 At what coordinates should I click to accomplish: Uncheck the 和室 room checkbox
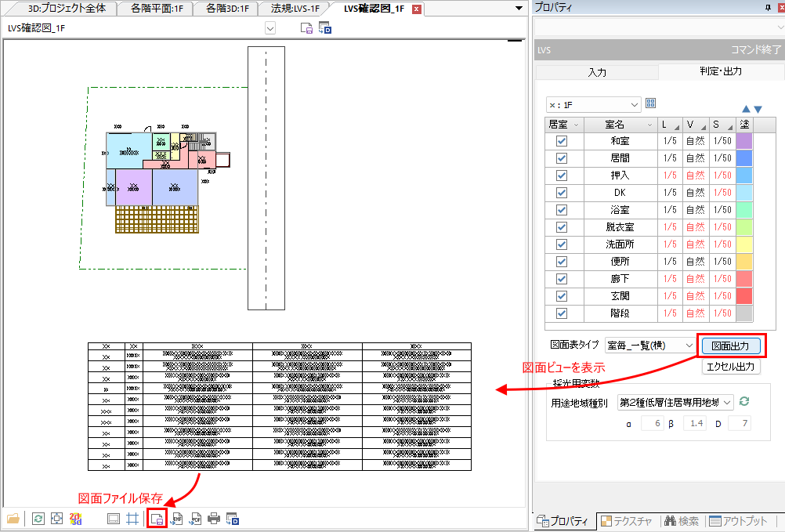[561, 141]
